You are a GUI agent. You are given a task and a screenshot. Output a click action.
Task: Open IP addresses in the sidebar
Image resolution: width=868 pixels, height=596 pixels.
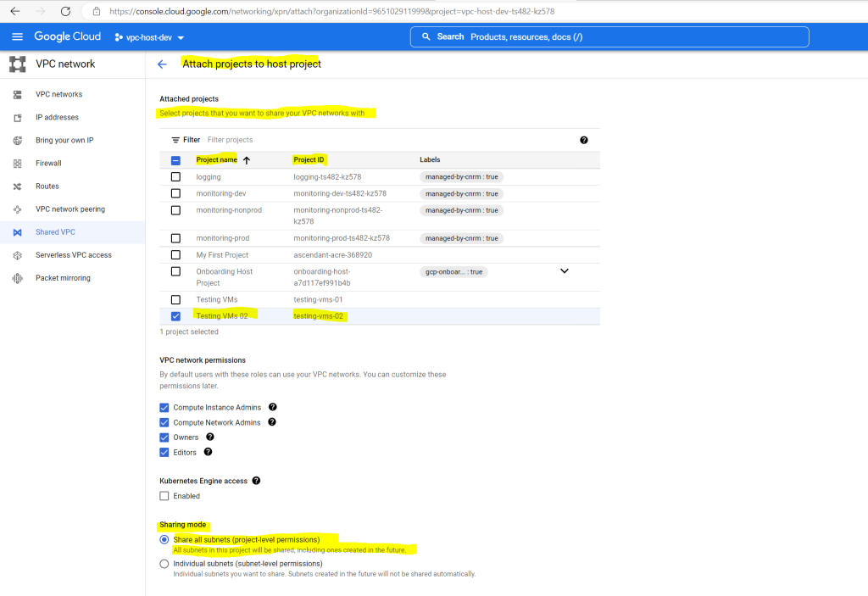point(57,118)
